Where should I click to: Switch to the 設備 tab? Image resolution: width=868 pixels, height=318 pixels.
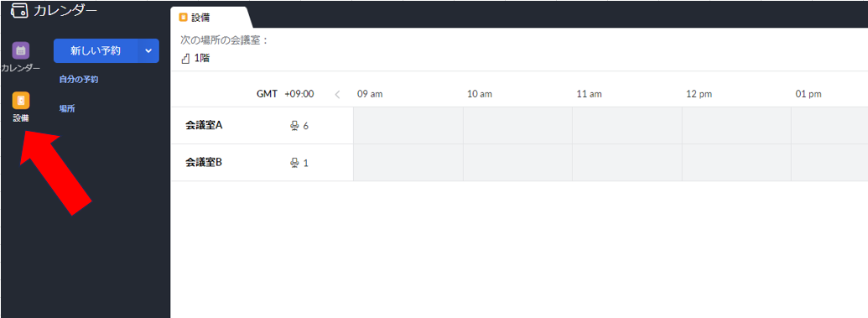coord(211,18)
